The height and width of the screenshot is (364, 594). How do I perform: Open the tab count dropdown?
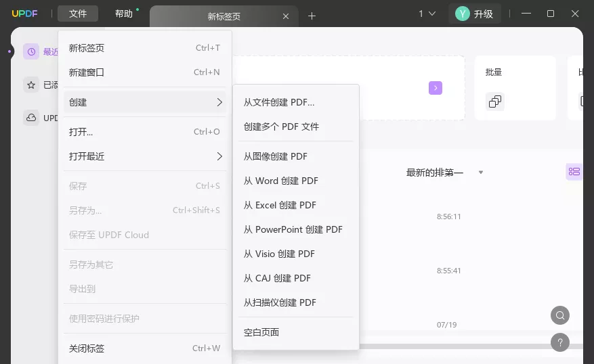(427, 14)
